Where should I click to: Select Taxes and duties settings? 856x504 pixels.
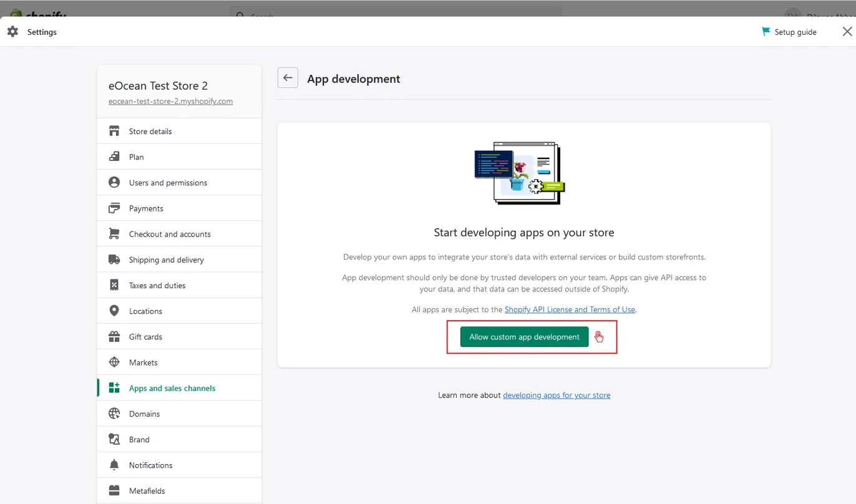157,285
